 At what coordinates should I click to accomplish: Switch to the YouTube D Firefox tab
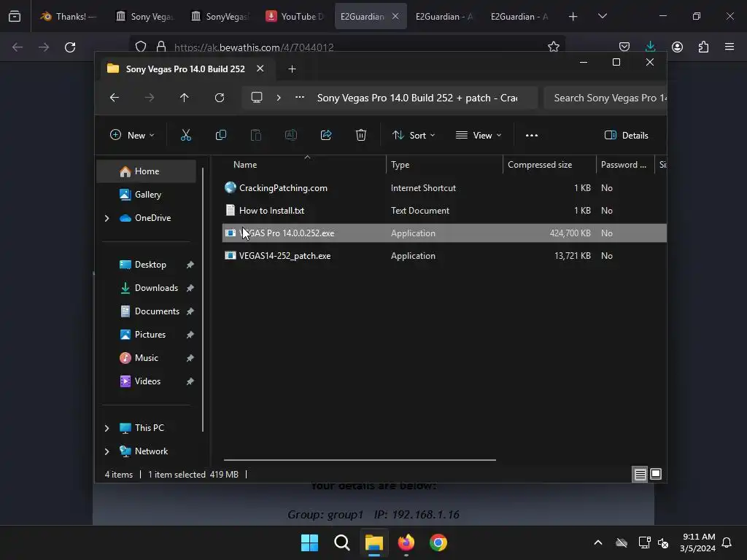coord(295,16)
